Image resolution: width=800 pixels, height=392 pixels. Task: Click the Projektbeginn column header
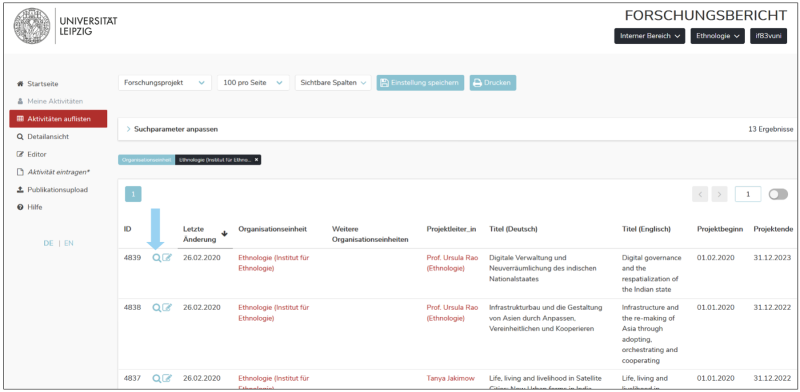coord(720,229)
